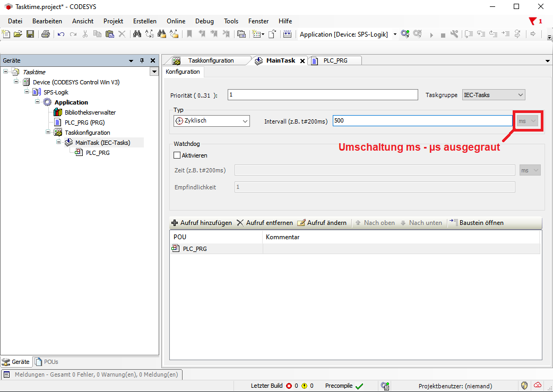This screenshot has height=392, width=553.
Task: Pin the Geräte panel
Action: pyautogui.click(x=142, y=61)
